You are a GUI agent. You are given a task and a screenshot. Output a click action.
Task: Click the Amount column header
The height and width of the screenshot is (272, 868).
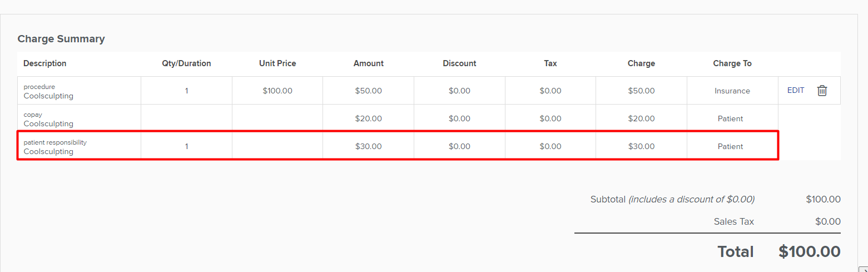tap(369, 63)
